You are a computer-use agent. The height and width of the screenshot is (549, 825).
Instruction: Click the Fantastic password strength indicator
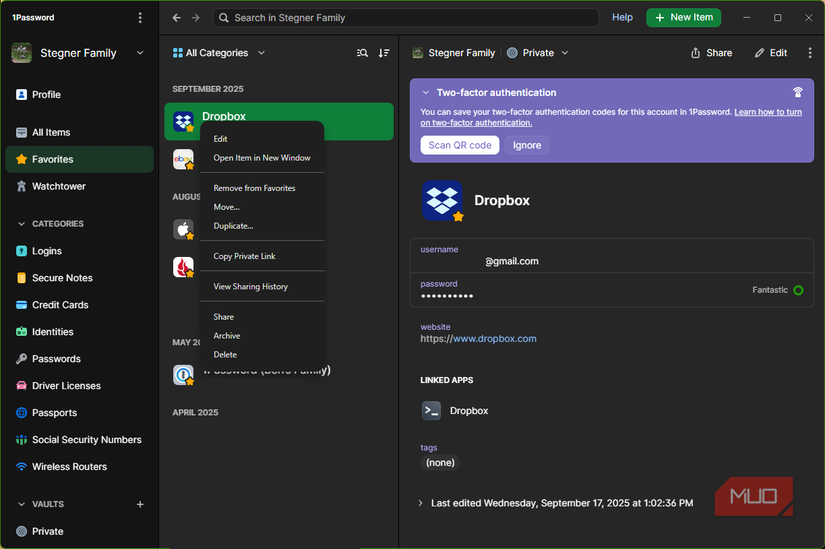(x=777, y=290)
